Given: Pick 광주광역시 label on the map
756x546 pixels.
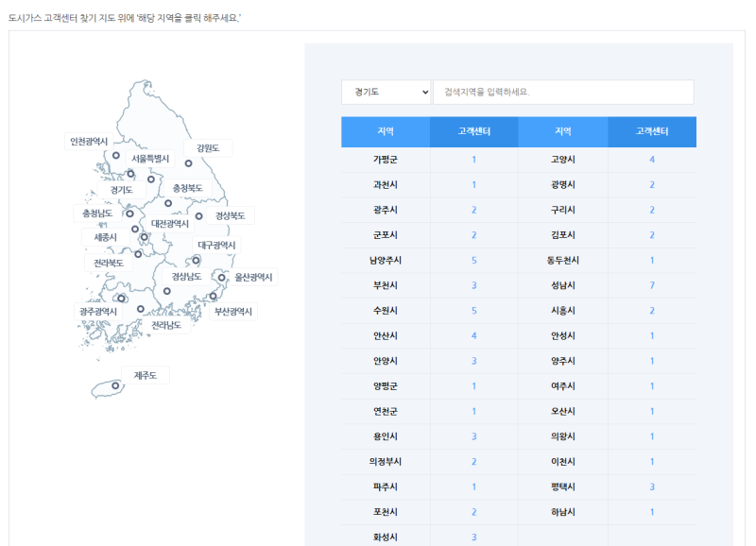Looking at the screenshot, I should pos(98,312).
